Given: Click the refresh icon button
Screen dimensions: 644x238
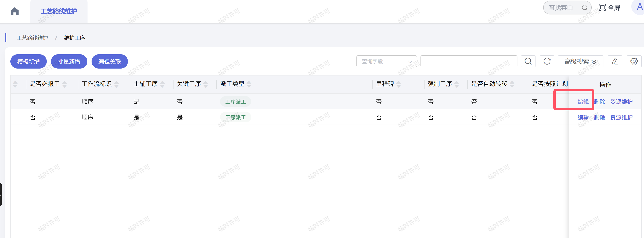Looking at the screenshot, I should (547, 61).
